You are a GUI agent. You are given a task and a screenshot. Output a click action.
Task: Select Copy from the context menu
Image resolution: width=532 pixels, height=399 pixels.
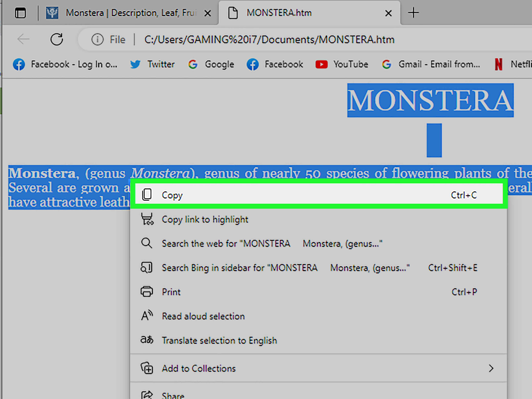[x=172, y=195]
